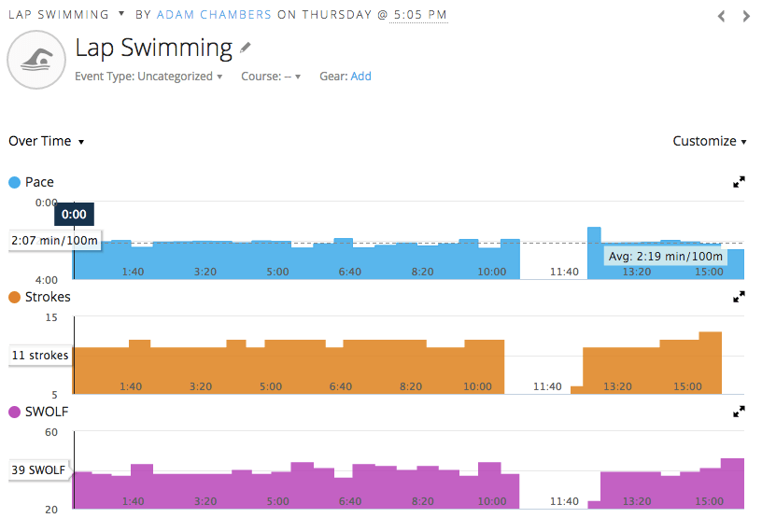Click the orange Strokes color dot
This screenshot has width=762, height=532.
[x=15, y=297]
